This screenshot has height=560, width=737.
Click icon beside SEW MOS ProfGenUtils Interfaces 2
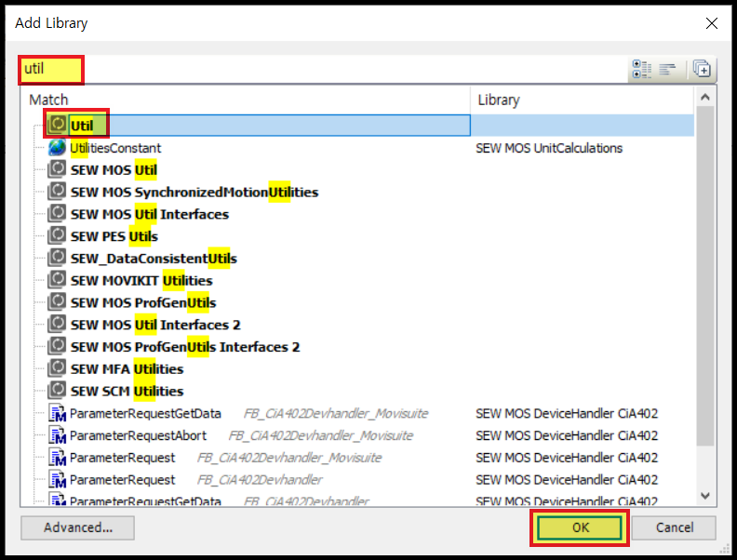58,346
